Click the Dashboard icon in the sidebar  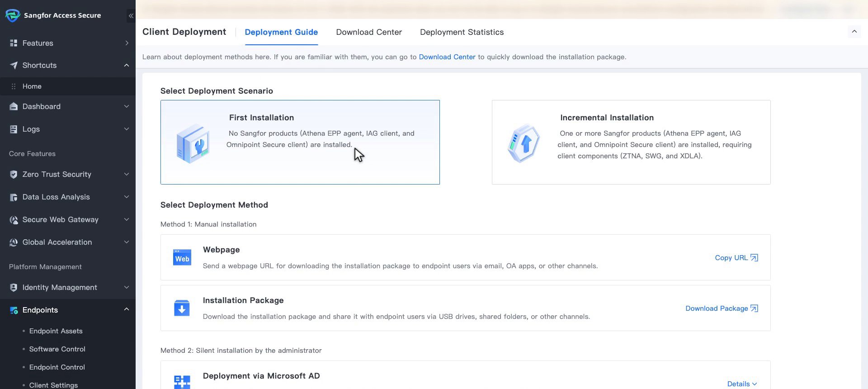click(x=14, y=106)
